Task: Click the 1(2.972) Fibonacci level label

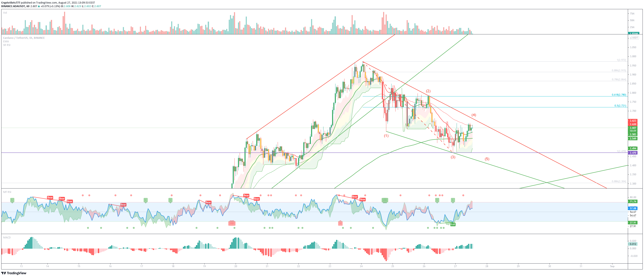Action: [x=621, y=60]
